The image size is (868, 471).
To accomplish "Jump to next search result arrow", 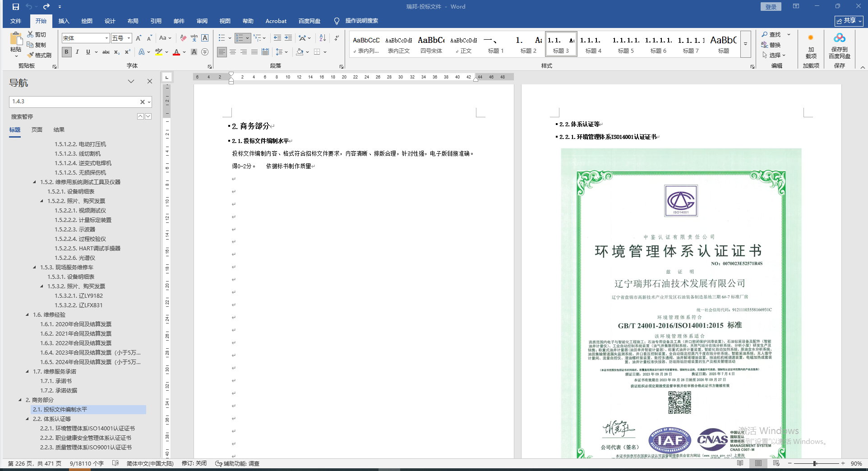I will [148, 116].
